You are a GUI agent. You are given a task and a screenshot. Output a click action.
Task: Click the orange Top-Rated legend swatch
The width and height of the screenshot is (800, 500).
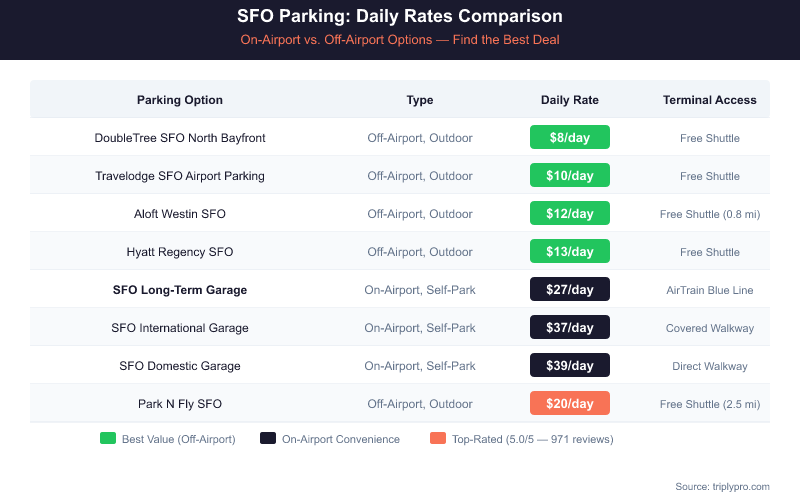pyautogui.click(x=436, y=439)
